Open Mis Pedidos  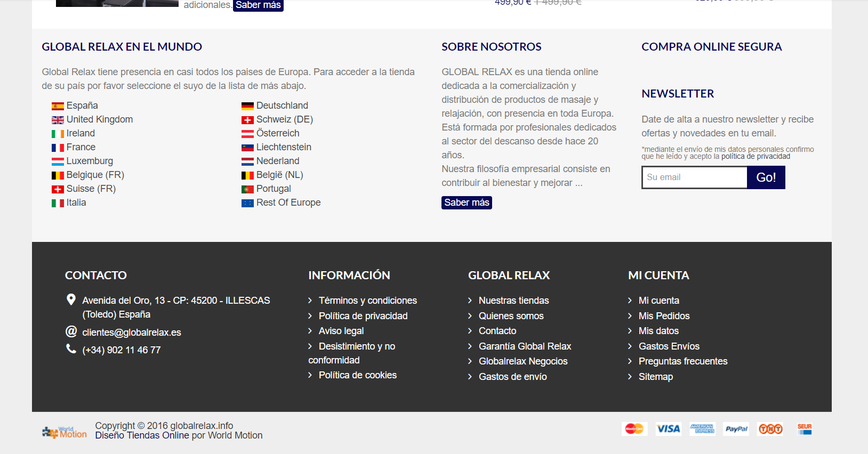664,316
